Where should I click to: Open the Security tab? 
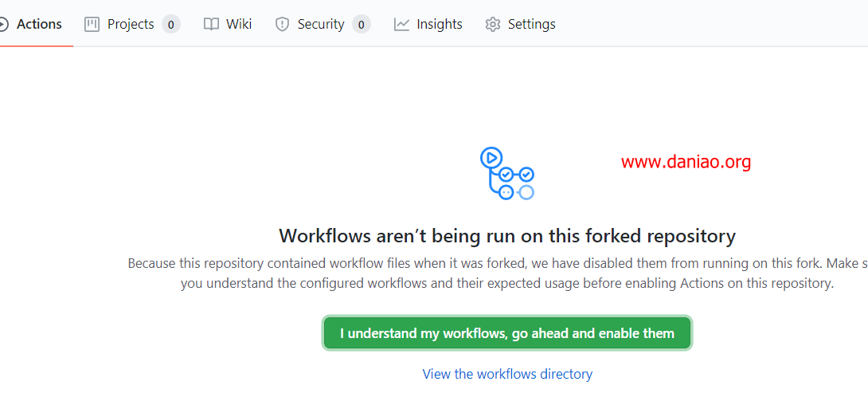click(x=323, y=25)
